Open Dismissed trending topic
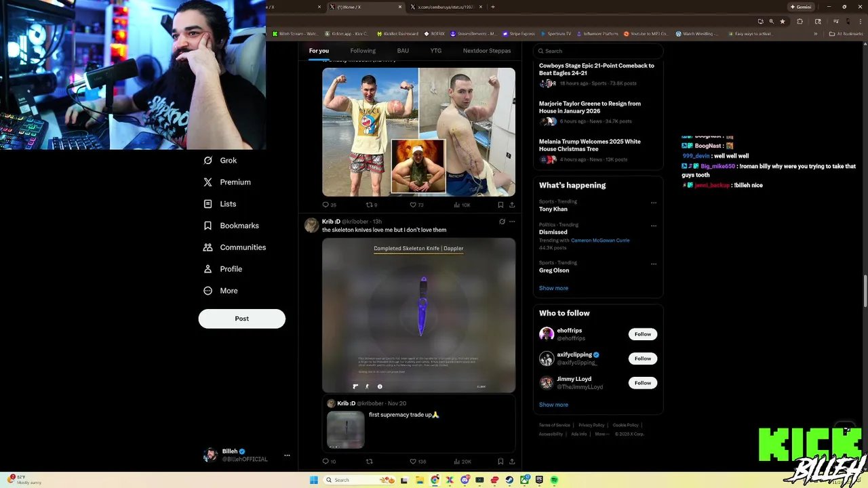Viewport: 868px width, 488px height. 553,232
